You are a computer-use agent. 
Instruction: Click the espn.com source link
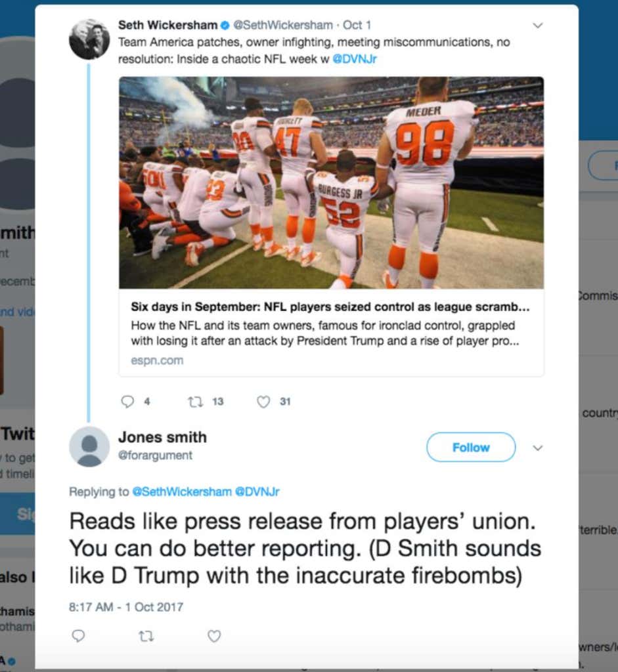tap(157, 360)
